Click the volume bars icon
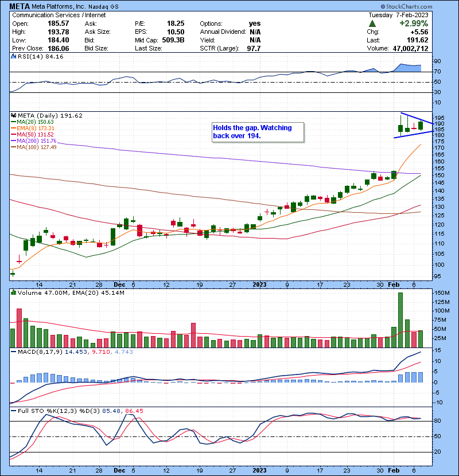Viewport: 459px width, 476px height. pyautogui.click(x=13, y=292)
